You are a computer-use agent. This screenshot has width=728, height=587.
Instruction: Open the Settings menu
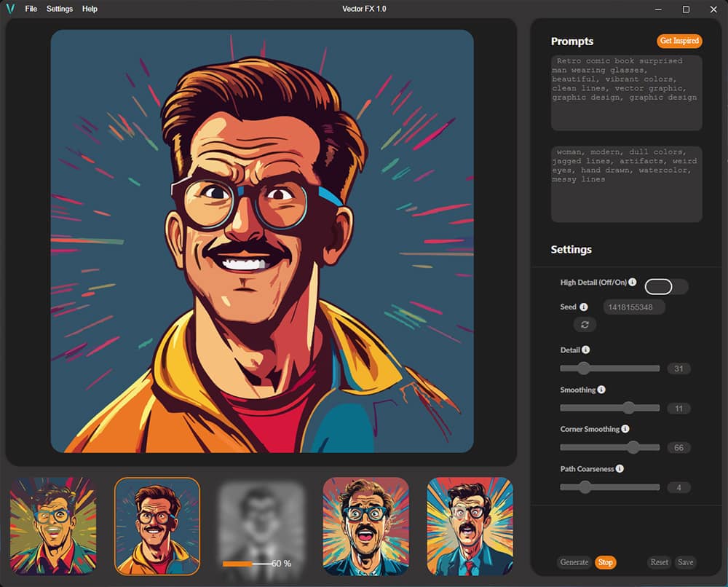pos(60,9)
